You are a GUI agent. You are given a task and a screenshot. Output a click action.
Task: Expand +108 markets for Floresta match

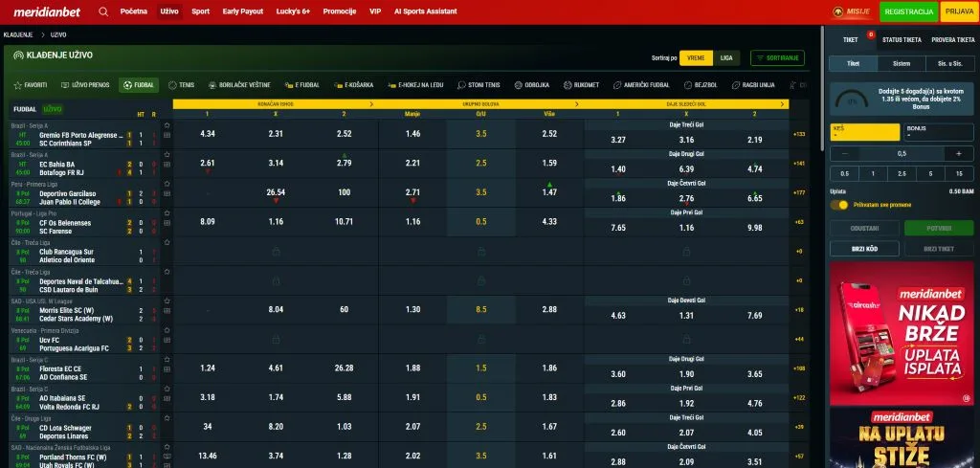799,368
